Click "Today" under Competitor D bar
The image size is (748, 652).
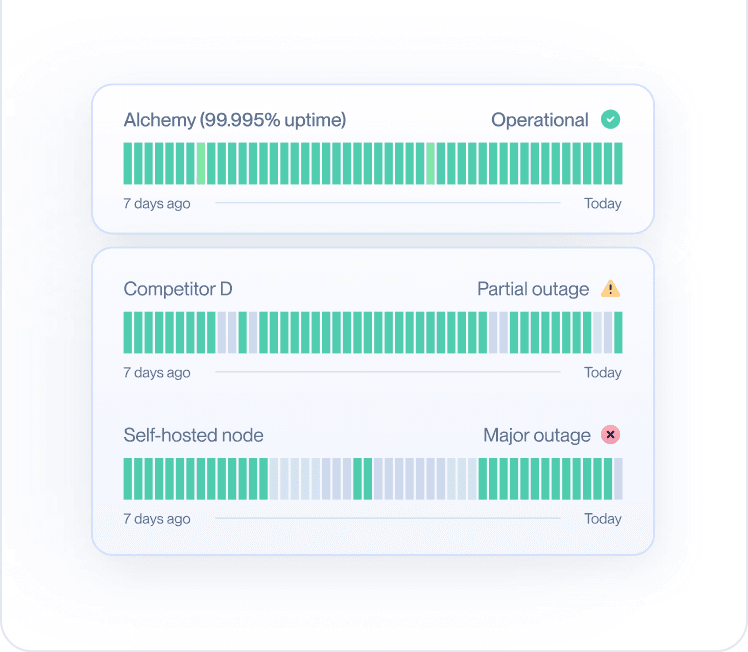point(603,373)
